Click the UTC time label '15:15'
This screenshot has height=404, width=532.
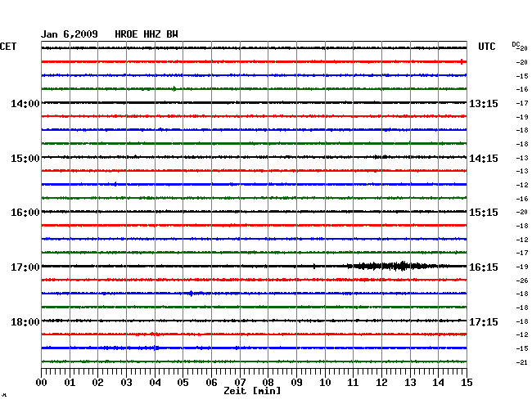click(x=484, y=213)
